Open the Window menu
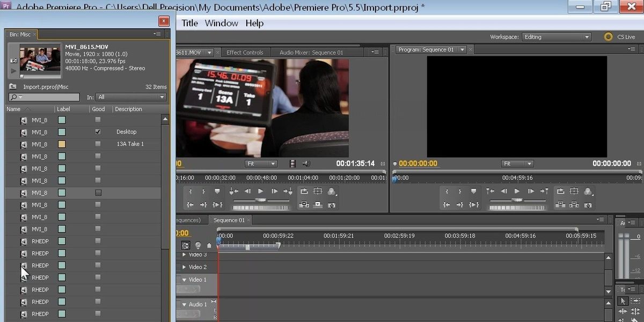Image resolution: width=644 pixels, height=322 pixels. [x=221, y=23]
